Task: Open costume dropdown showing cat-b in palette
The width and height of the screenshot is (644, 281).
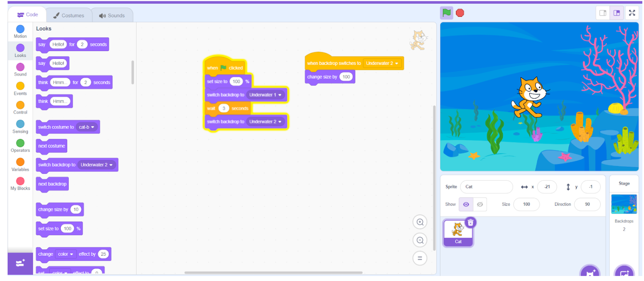Action: [87, 127]
